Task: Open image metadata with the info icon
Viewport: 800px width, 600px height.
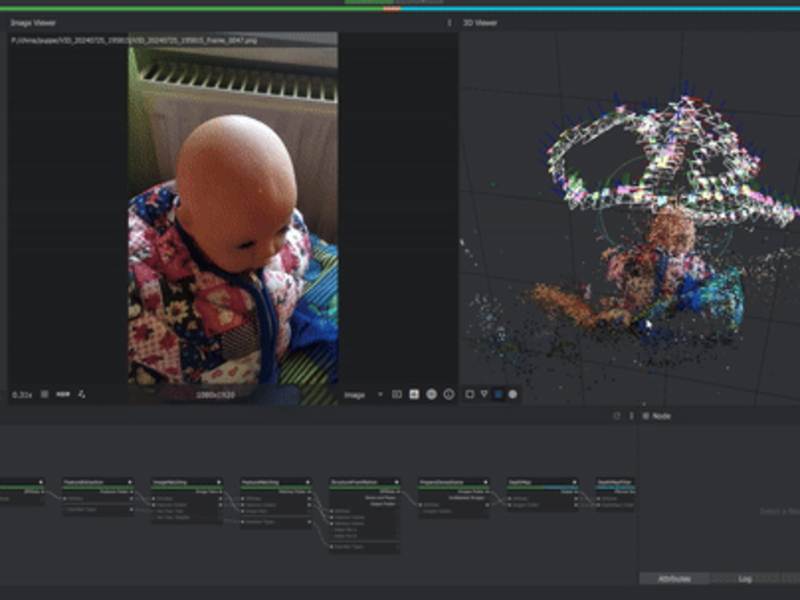Action: click(448, 394)
